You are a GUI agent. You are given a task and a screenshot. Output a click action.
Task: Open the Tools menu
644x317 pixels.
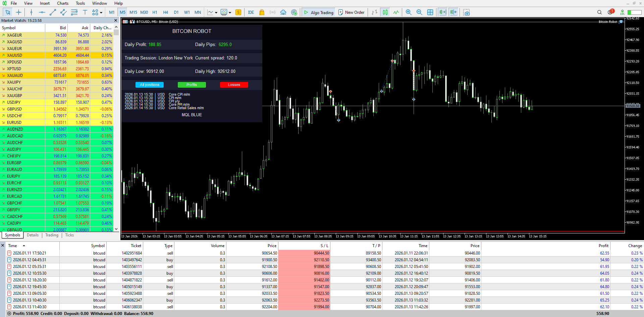point(80,3)
